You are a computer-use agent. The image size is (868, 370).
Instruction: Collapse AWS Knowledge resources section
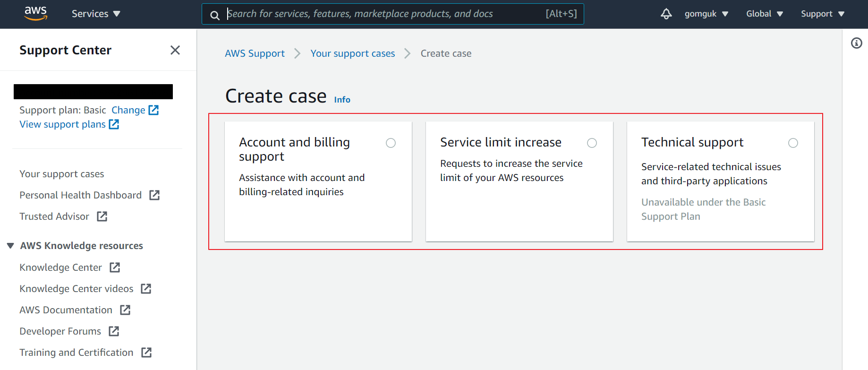(10, 246)
